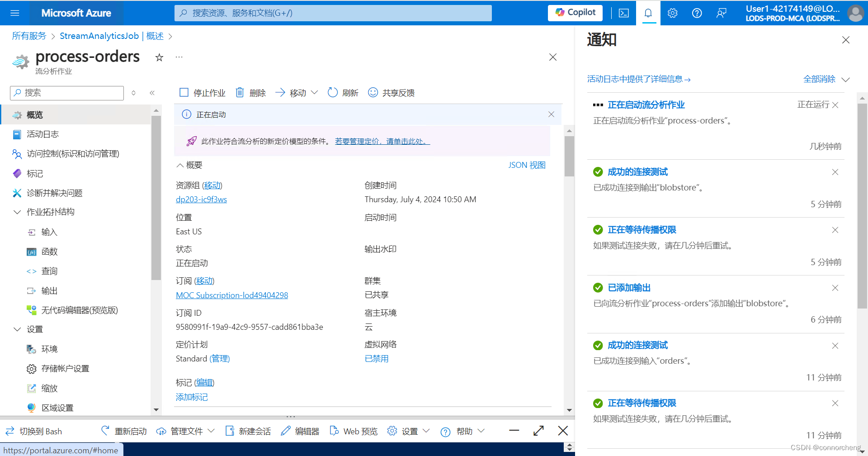Open JSON 视图
868x456 pixels.
click(527, 165)
